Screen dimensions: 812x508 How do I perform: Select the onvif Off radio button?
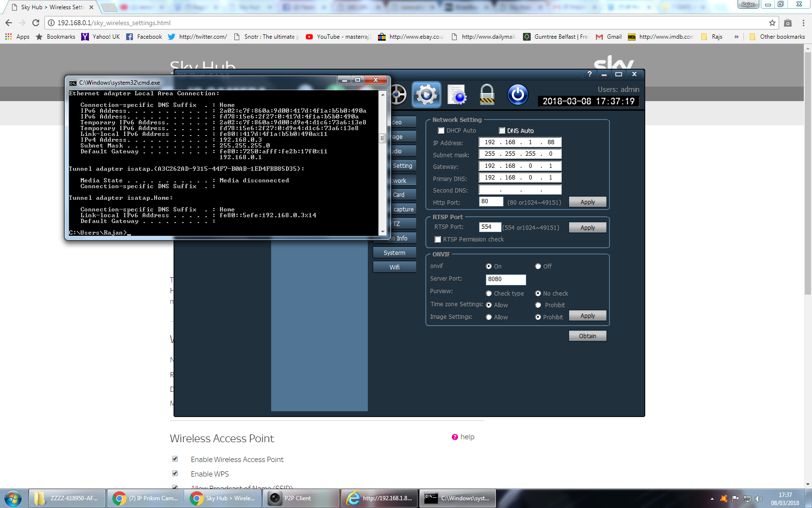(x=538, y=267)
